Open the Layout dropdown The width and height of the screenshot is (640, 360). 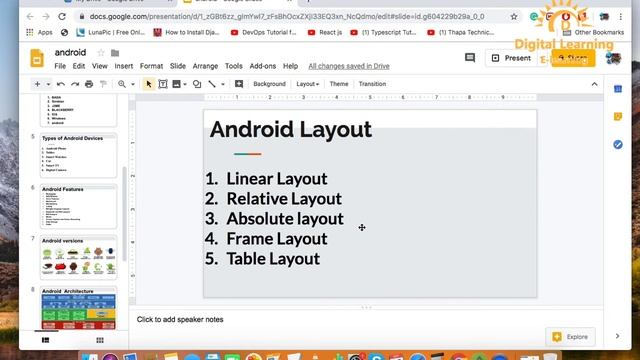click(x=307, y=84)
